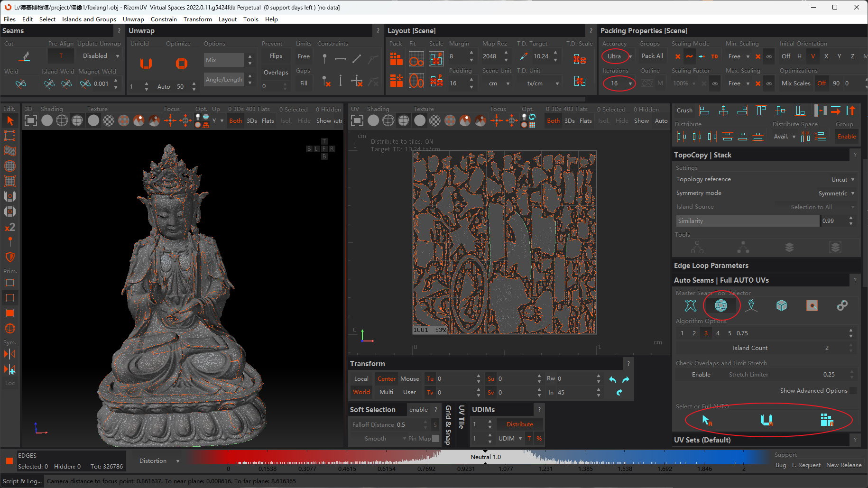Image resolution: width=868 pixels, height=488 pixels.
Task: Open the Islands and Groups menu
Action: coord(89,19)
